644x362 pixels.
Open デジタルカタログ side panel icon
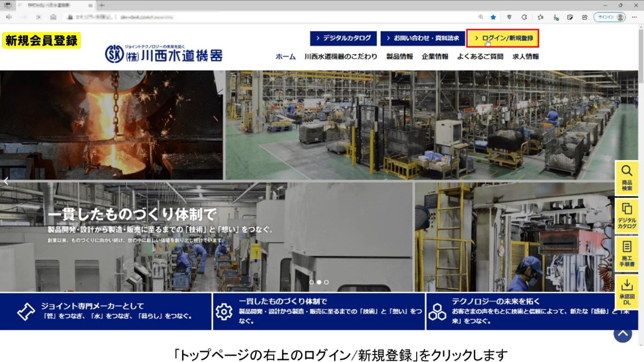(627, 216)
